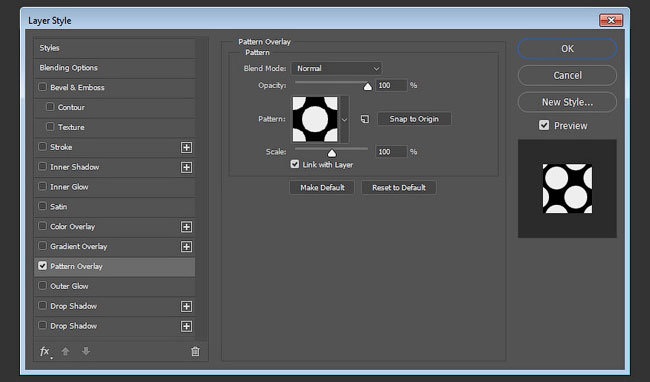The width and height of the screenshot is (650, 382).
Task: Click the OK button
Action: pyautogui.click(x=567, y=49)
